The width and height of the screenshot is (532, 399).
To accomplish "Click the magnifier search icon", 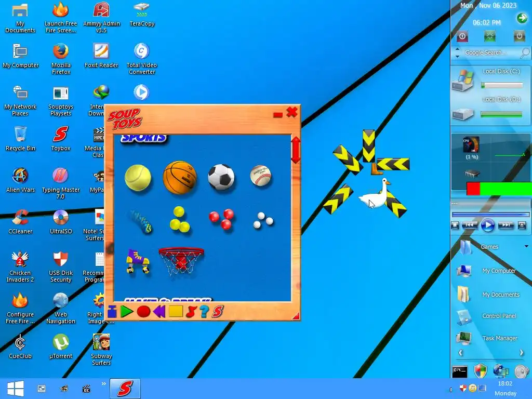I will point(525,52).
